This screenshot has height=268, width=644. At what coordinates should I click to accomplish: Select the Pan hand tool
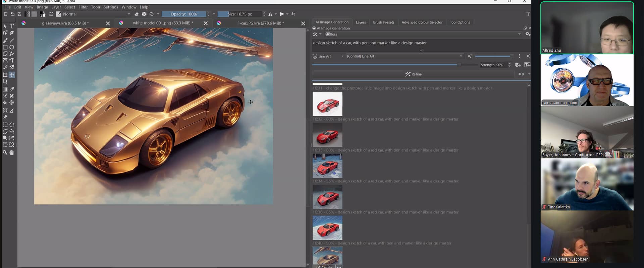pyautogui.click(x=12, y=153)
